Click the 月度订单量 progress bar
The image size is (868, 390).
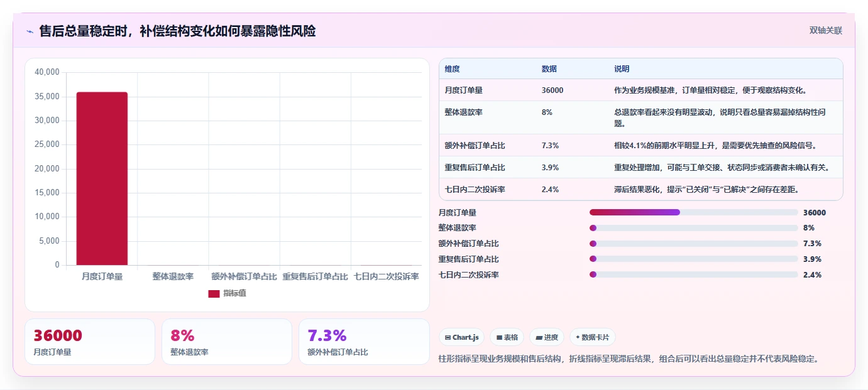(x=694, y=212)
